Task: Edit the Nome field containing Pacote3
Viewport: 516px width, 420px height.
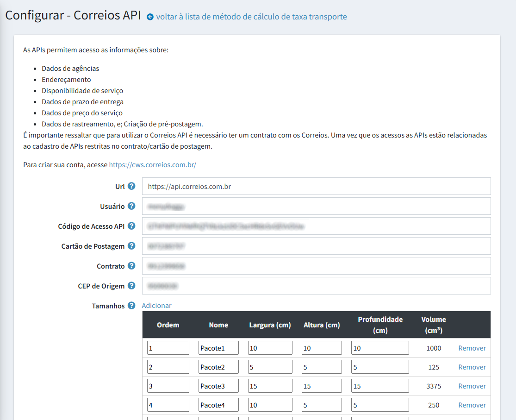Action: 218,386
